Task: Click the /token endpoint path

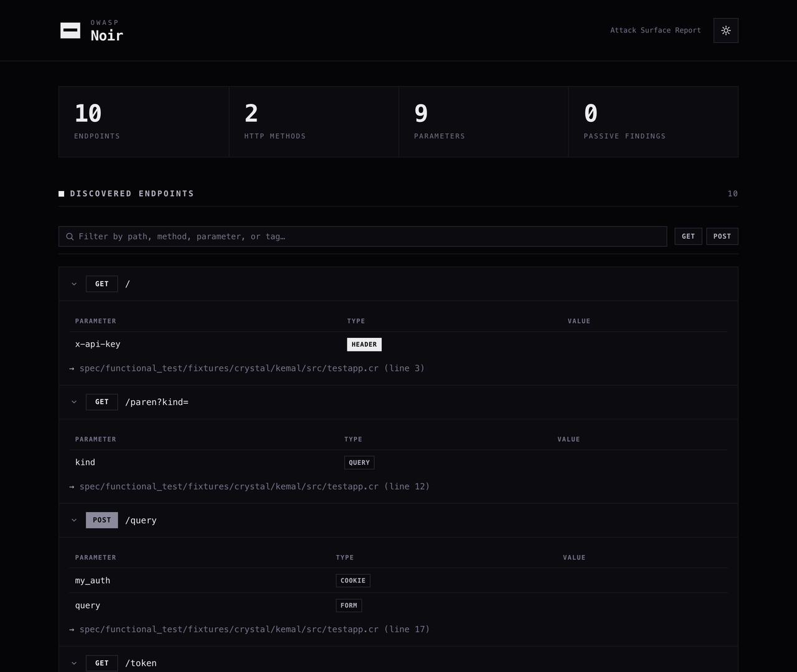Action: tap(141, 663)
